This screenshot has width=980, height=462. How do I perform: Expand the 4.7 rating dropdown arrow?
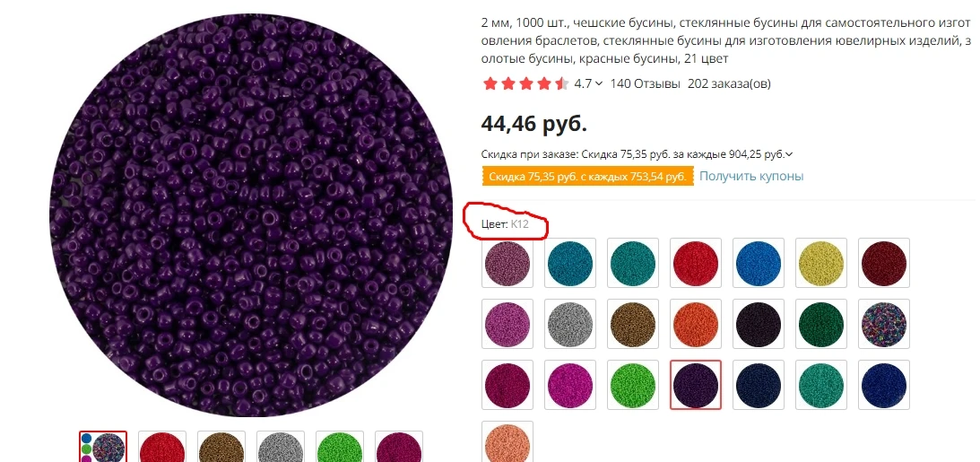(x=599, y=83)
